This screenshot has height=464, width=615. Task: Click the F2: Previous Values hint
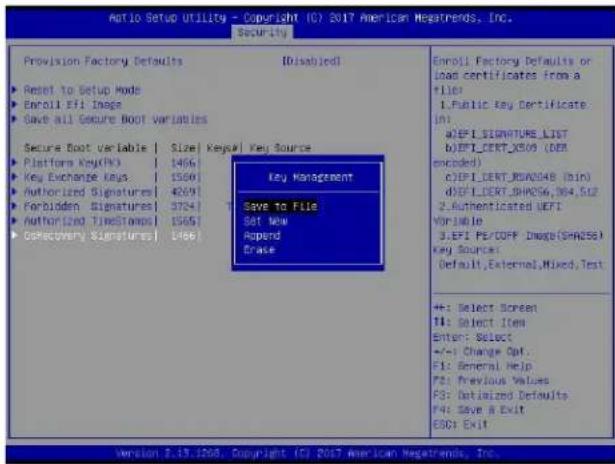click(x=491, y=380)
